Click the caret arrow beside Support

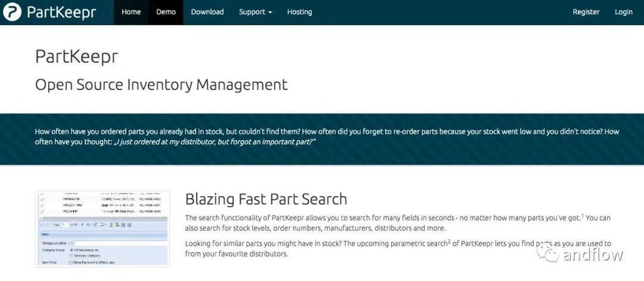pyautogui.click(x=270, y=13)
